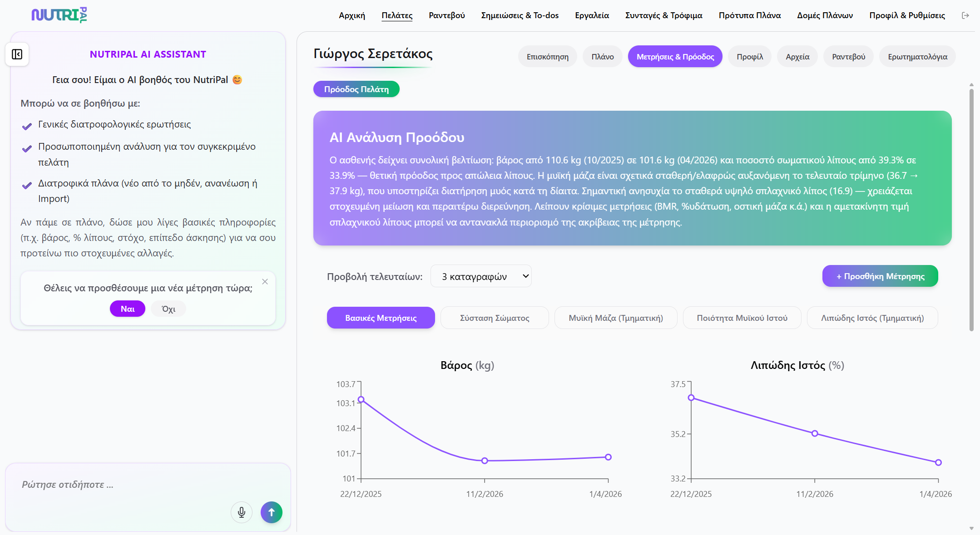Switch chart view to Σύσταση Σώματος
Image resolution: width=980 pixels, height=535 pixels.
point(495,318)
